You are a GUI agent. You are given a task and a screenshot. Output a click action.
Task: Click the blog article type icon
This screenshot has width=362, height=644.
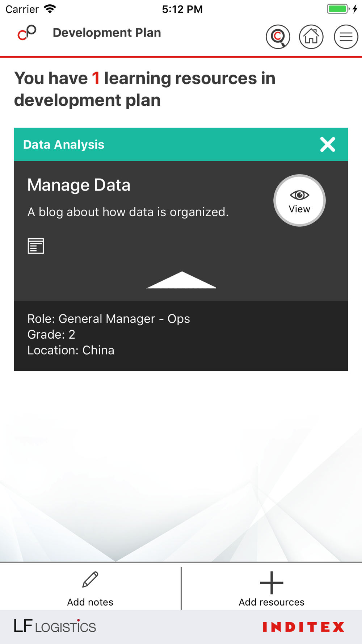point(36,246)
